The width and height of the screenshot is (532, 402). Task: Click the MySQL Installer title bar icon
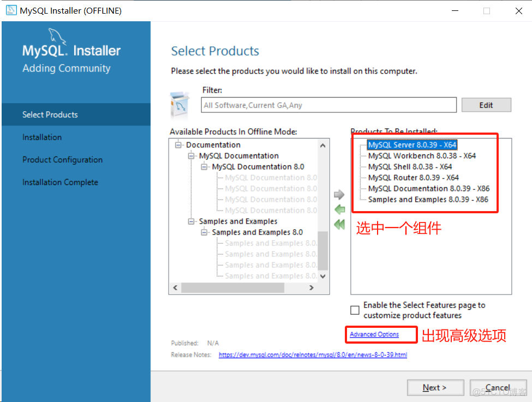(x=11, y=10)
